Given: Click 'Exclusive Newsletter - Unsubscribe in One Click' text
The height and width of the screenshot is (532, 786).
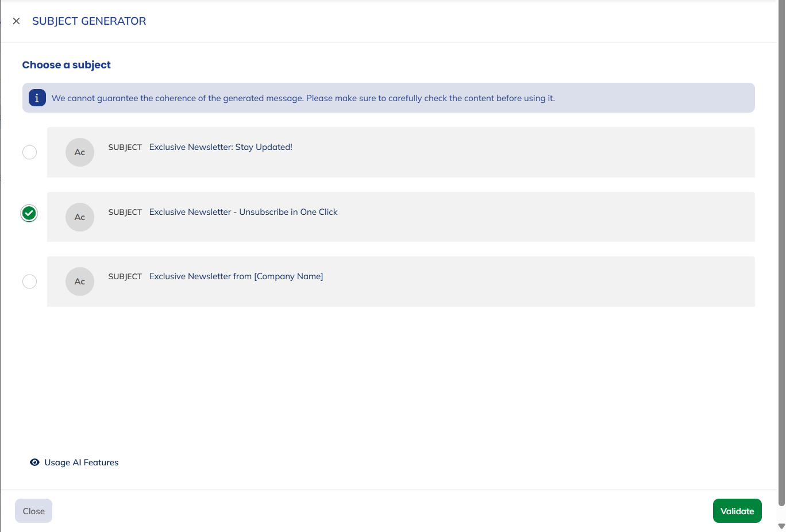Looking at the screenshot, I should (243, 212).
